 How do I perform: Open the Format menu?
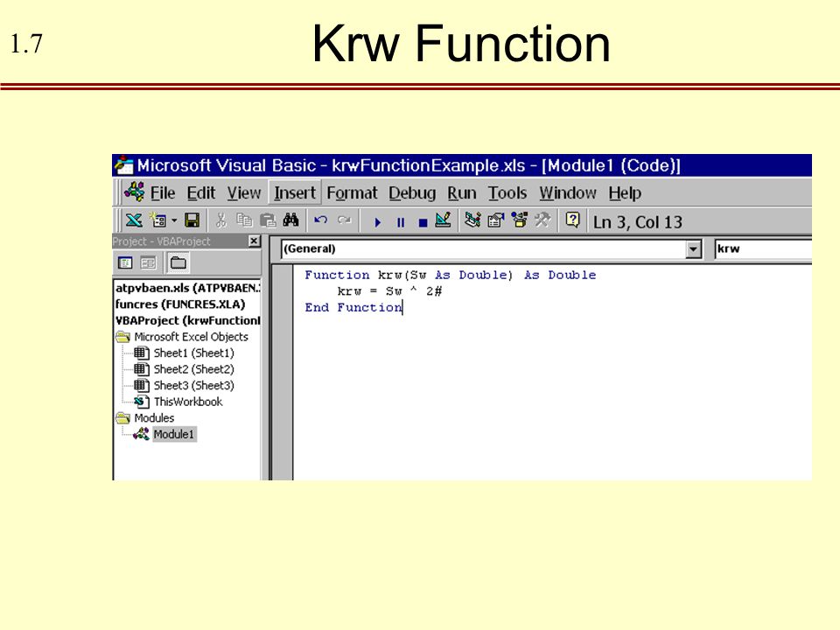(352, 192)
